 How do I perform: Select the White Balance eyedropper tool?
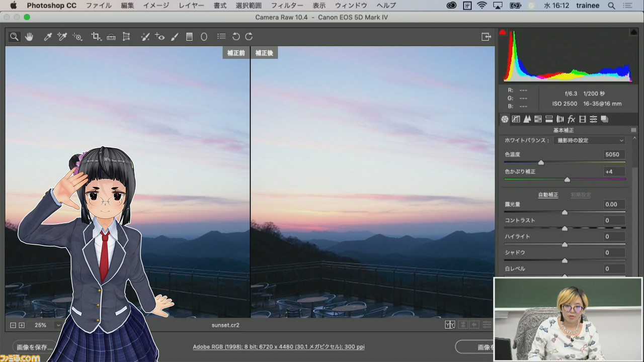(x=48, y=37)
